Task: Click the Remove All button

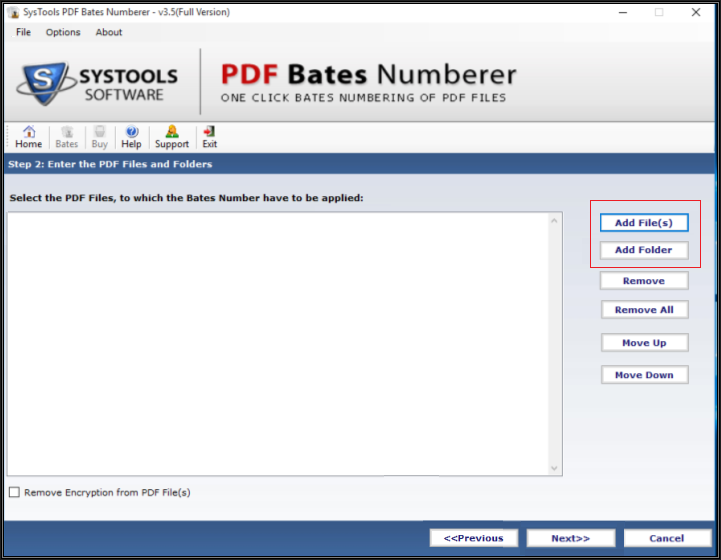Action: [644, 310]
